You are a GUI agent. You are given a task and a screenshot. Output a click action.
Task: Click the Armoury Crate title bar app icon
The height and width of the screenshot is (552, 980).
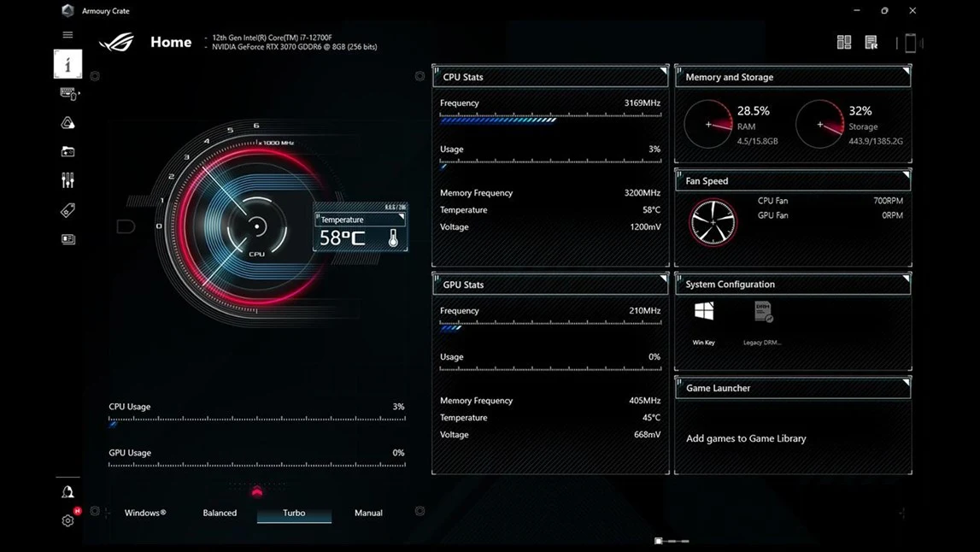pyautogui.click(x=67, y=10)
